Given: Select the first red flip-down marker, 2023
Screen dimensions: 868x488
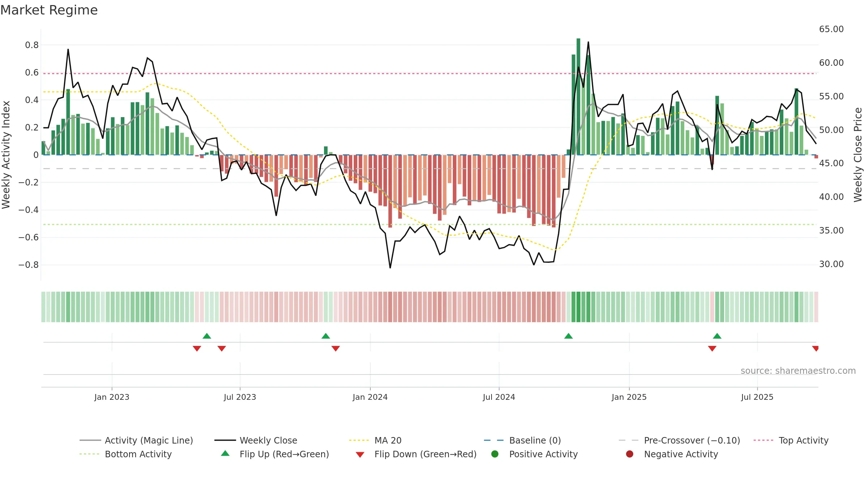Looking at the screenshot, I should pyautogui.click(x=197, y=348).
